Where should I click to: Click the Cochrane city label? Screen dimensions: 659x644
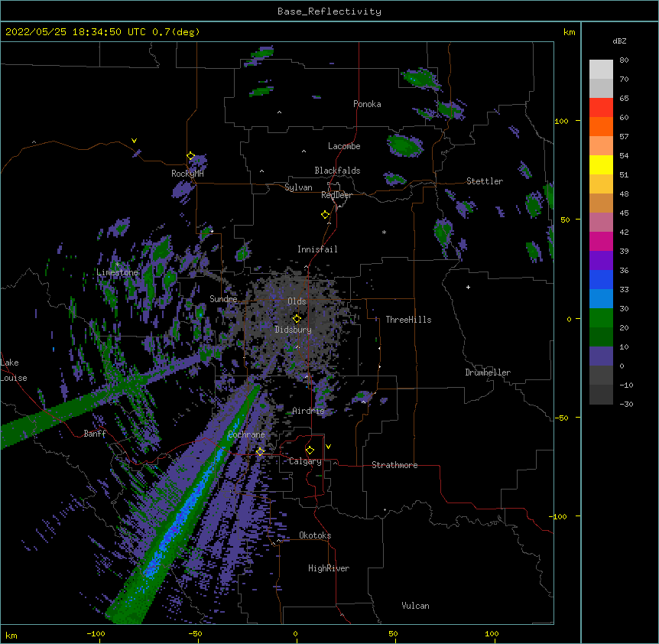pos(246,434)
